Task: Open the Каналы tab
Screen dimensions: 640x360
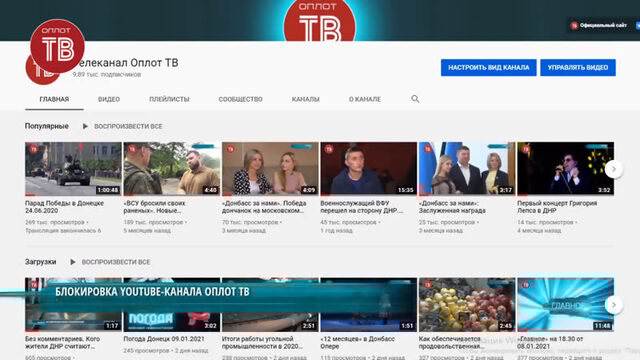Action: [306, 99]
